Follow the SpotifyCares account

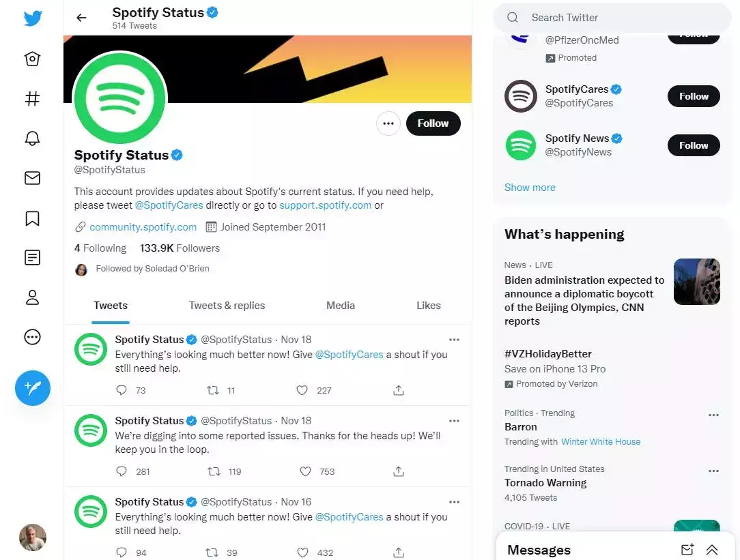click(x=693, y=96)
